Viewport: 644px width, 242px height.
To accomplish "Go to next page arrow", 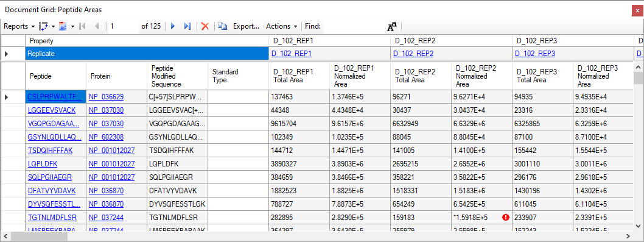I will click(172, 26).
